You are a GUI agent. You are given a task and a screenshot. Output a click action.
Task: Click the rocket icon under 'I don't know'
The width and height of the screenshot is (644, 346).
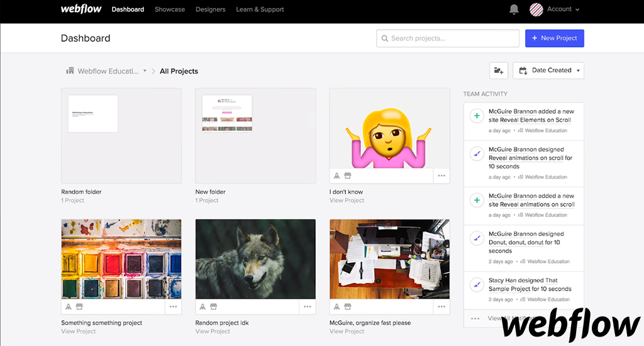(337, 176)
